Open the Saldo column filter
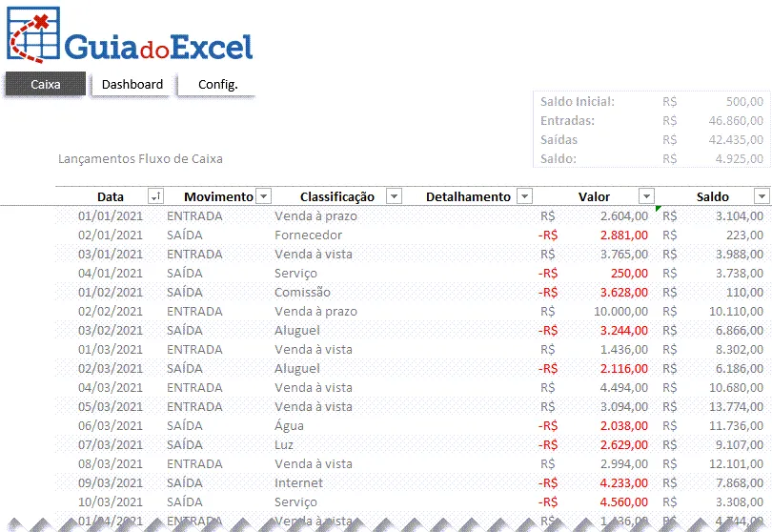772x532 pixels. click(x=762, y=196)
